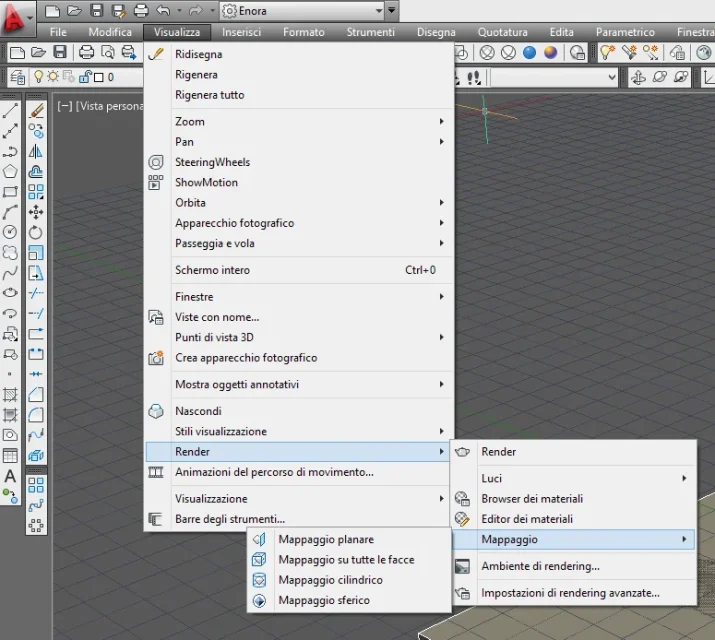
Task: Click the white layer color swatch
Action: point(99,77)
